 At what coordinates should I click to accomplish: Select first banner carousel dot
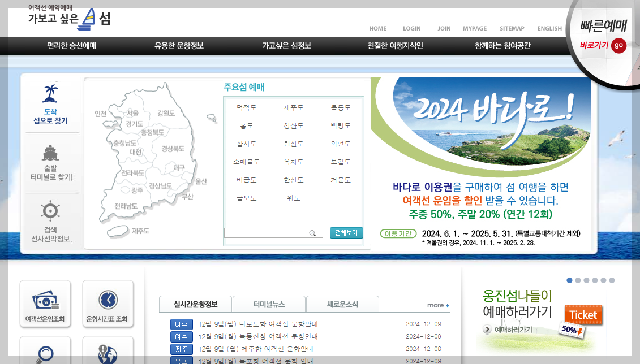click(x=569, y=280)
